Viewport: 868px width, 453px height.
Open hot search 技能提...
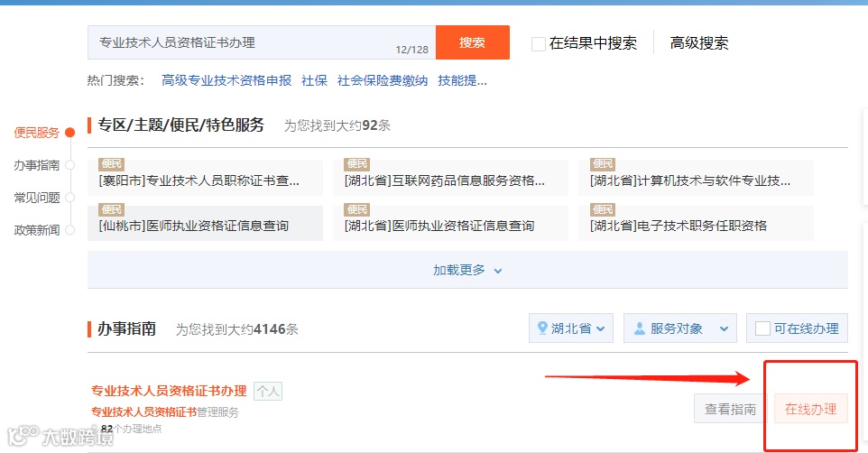point(462,81)
